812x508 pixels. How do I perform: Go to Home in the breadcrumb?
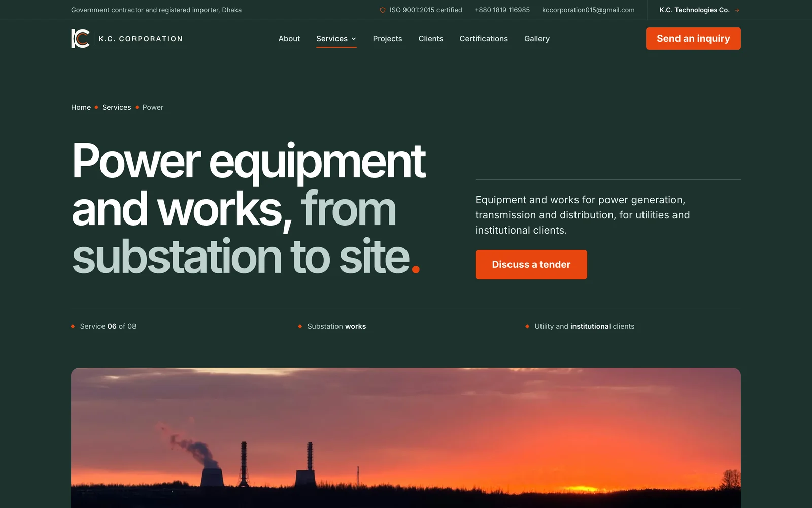(x=81, y=107)
